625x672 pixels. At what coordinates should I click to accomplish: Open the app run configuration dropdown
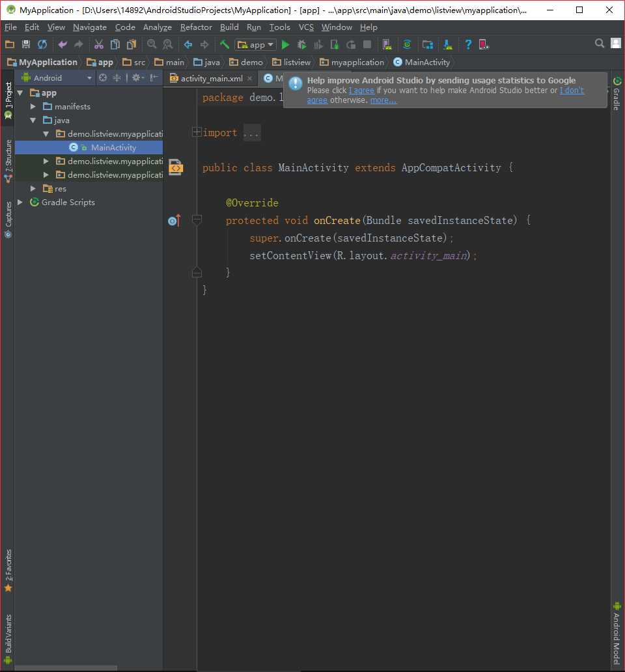tap(255, 44)
